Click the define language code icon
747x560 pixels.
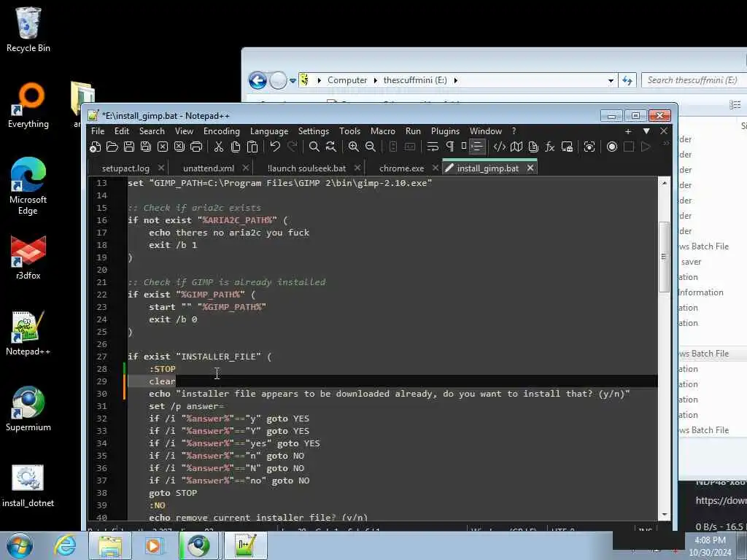click(499, 147)
